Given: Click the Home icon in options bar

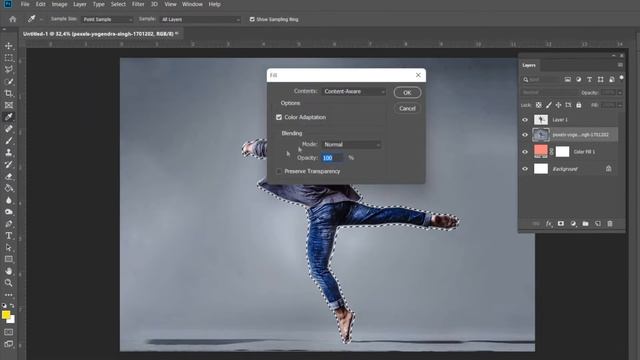Looking at the screenshot, I should tap(13, 19).
